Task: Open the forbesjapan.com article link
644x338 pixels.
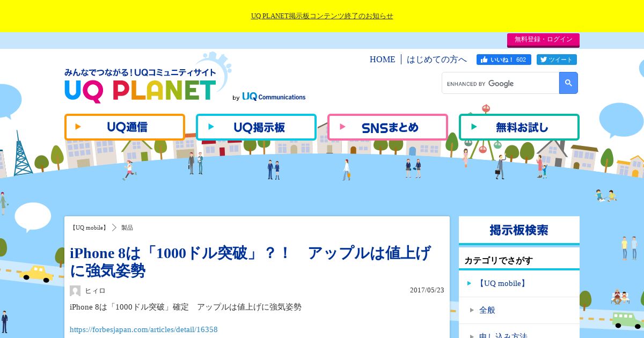Action: pyautogui.click(x=144, y=329)
